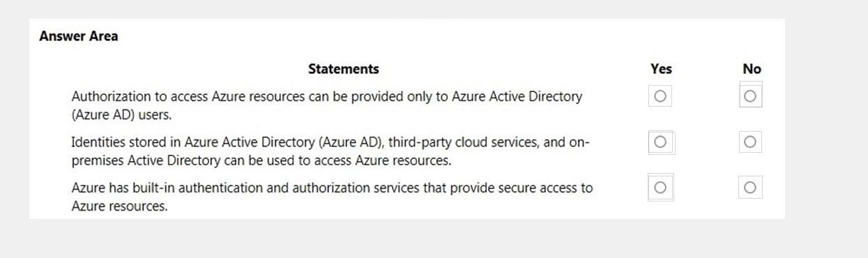Click the line beginning "premises Active Directory can be used"
The width and height of the screenshot is (868, 258).
pyautogui.click(x=261, y=161)
